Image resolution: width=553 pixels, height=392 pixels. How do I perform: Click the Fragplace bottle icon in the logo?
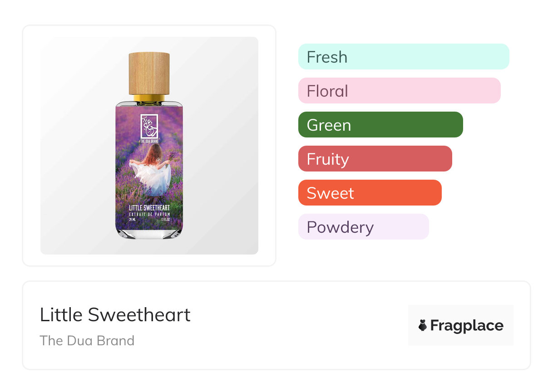[423, 325]
